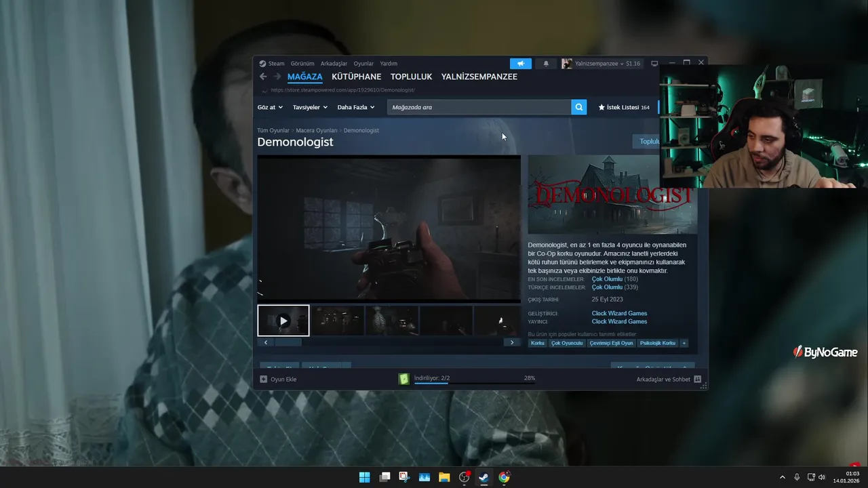Click the Psikolojik Korku tag

pyautogui.click(x=658, y=343)
